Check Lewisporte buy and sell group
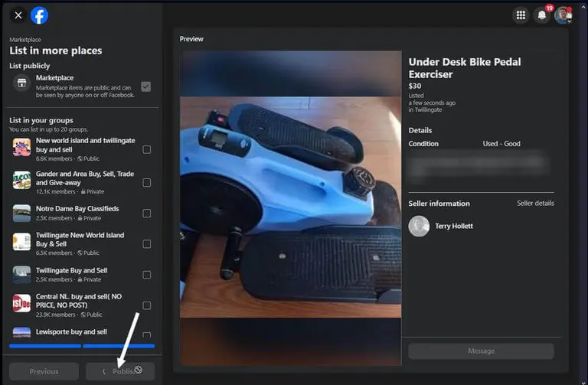Viewport: 588px width, 385px height. click(147, 334)
